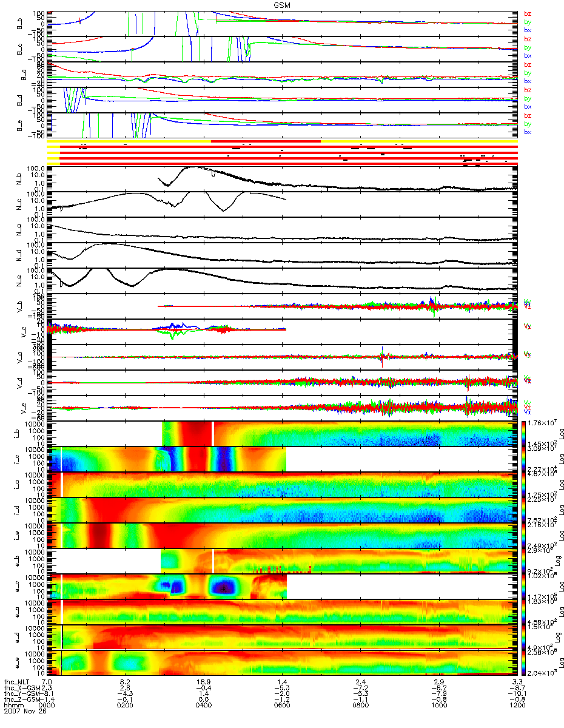Select the by legend label of B_b panel
Image resolution: width=564 pixels, height=728 pixels.
click(x=527, y=22)
